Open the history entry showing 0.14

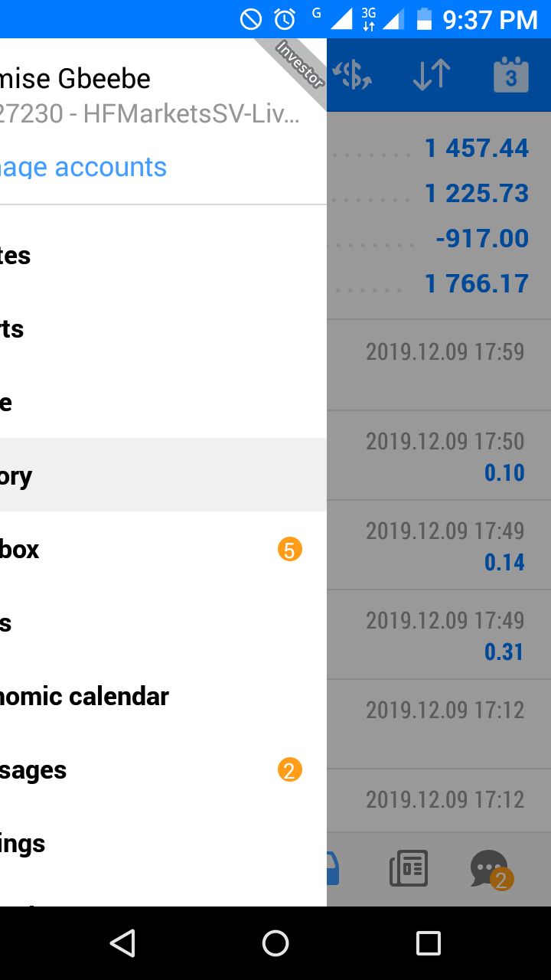click(x=439, y=545)
